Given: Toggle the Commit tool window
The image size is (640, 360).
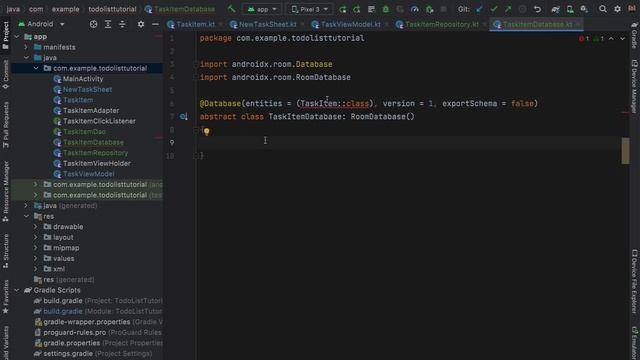Looking at the screenshot, I should (5, 74).
